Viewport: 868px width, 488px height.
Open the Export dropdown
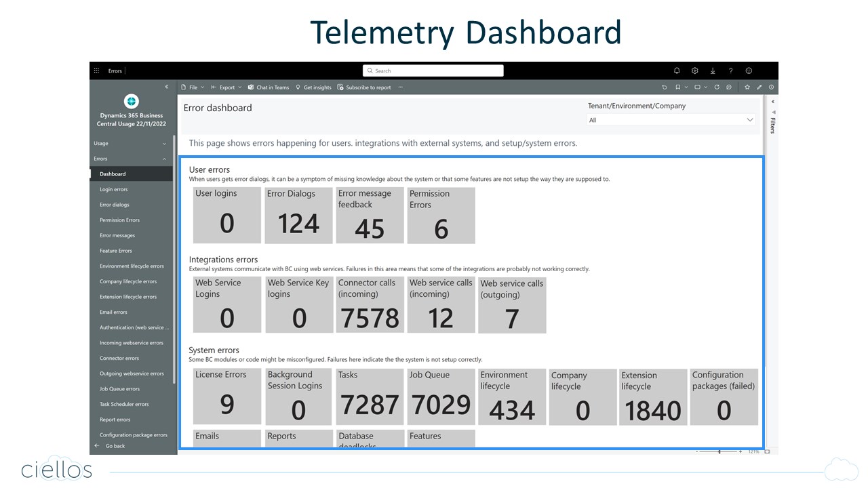(226, 87)
